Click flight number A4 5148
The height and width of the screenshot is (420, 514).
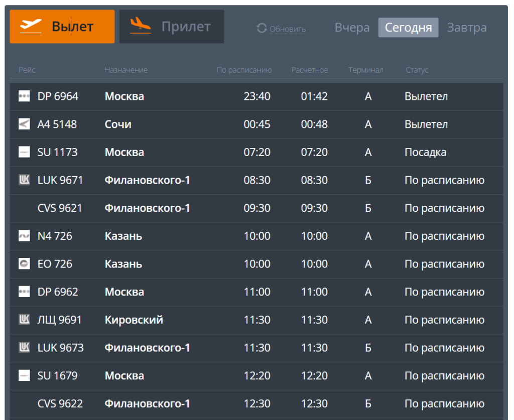57,124
